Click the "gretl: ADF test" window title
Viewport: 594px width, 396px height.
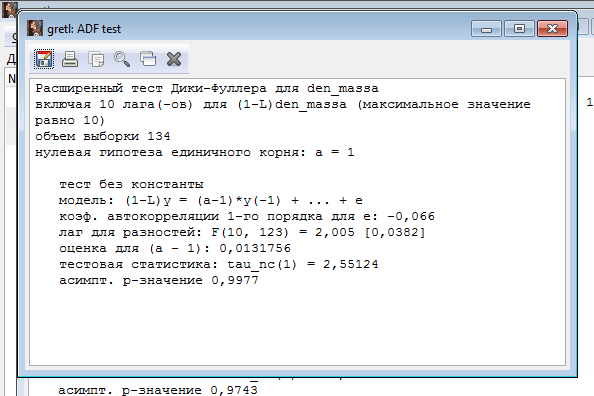pos(84,29)
